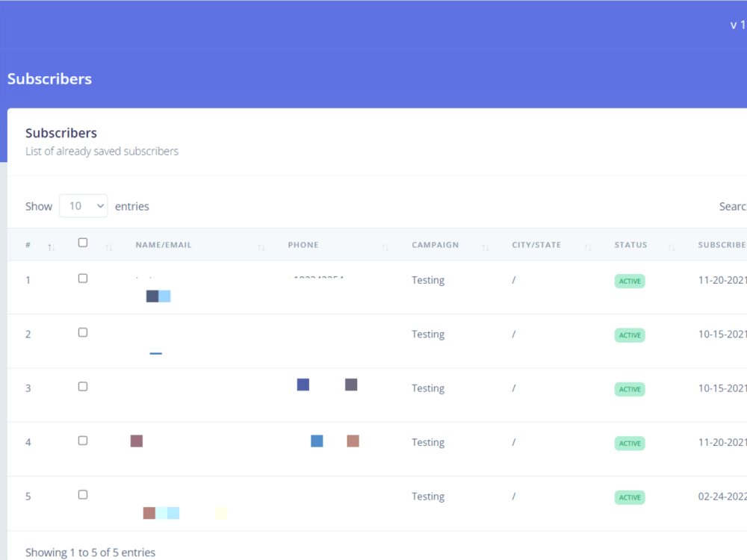This screenshot has width=747, height=560.
Task: Check the checkbox for subscriber row 3
Action: (x=83, y=387)
